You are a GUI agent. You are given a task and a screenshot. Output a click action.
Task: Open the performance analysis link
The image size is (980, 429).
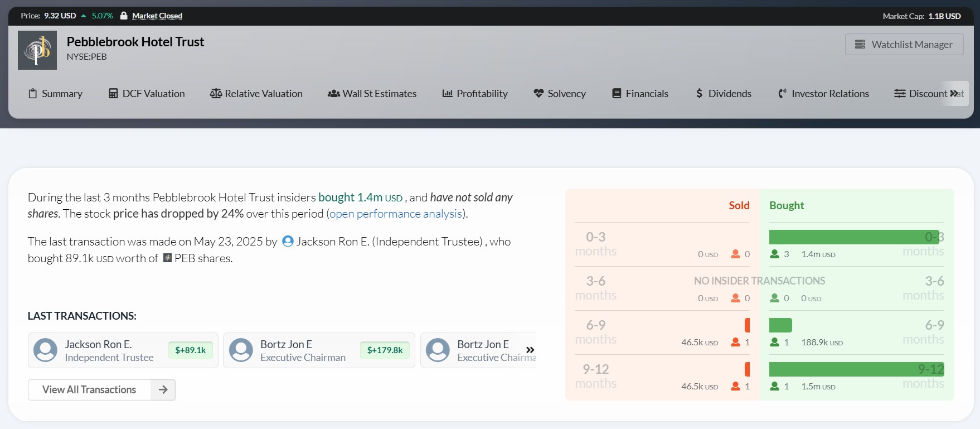click(x=396, y=214)
